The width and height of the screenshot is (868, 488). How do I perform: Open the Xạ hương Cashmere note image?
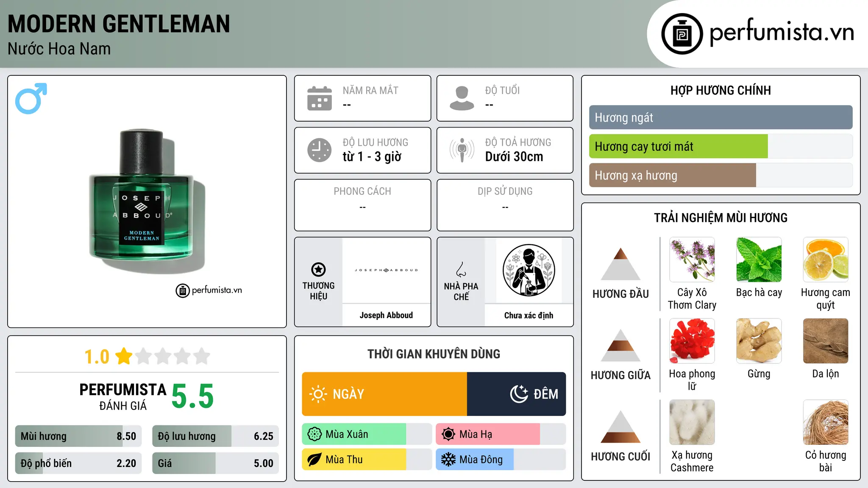pyautogui.click(x=692, y=422)
